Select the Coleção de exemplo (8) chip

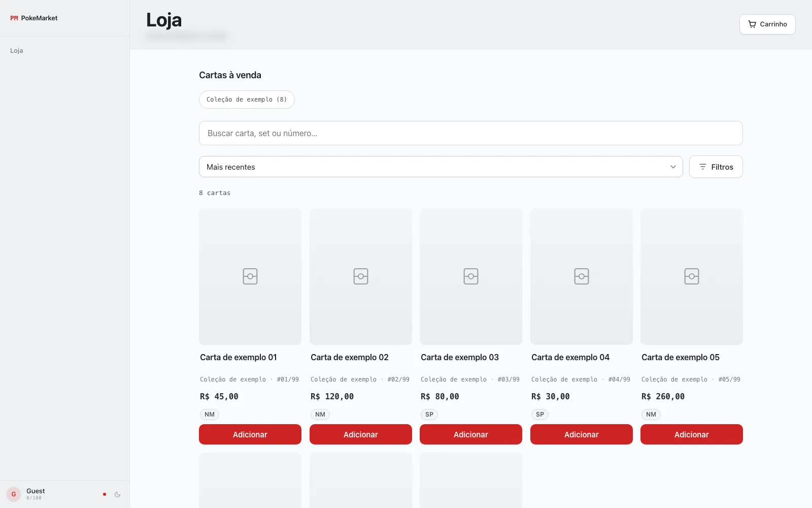tap(247, 100)
